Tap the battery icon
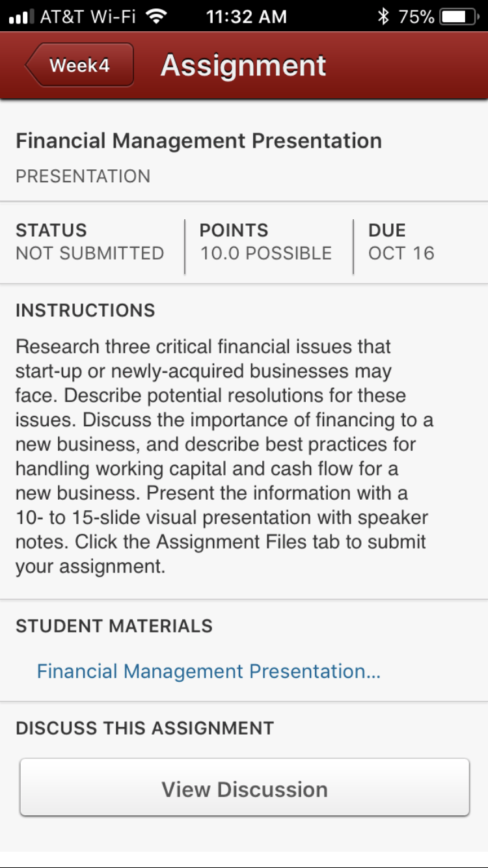This screenshot has width=488, height=868. 458,16
